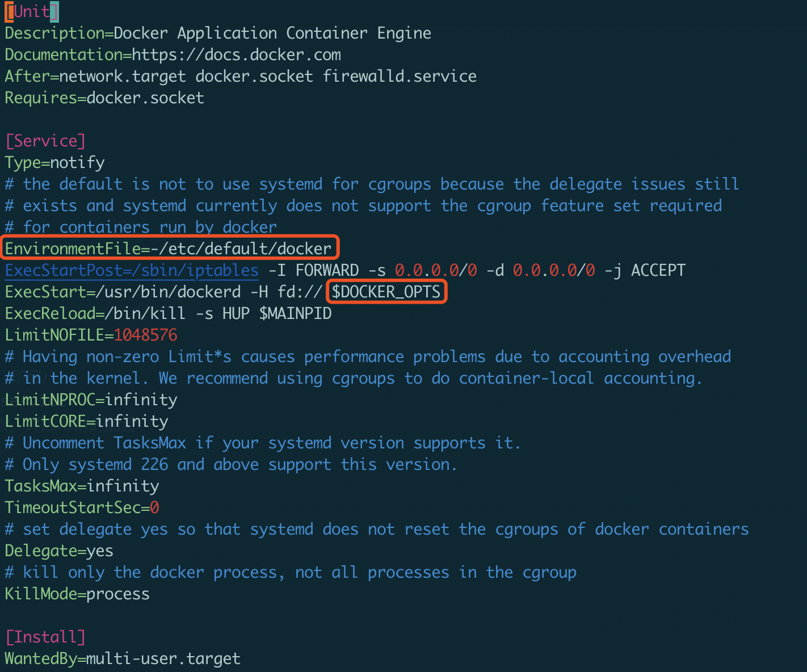The height and width of the screenshot is (672, 807).
Task: Click the LimitNOFILE value 1048576
Action: point(145,335)
